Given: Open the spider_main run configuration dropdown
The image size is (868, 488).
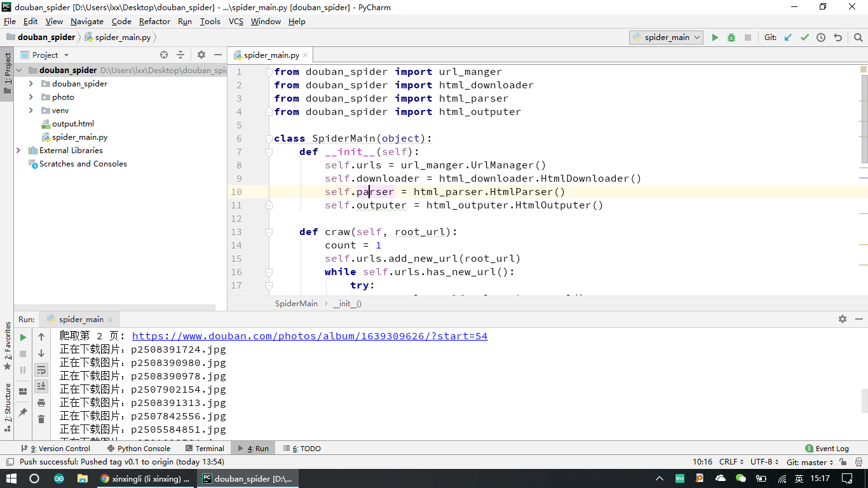Looking at the screenshot, I should pyautogui.click(x=667, y=37).
